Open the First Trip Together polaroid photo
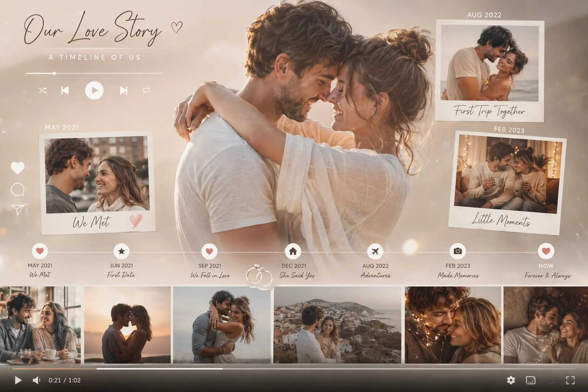The image size is (588, 392). tap(490, 70)
